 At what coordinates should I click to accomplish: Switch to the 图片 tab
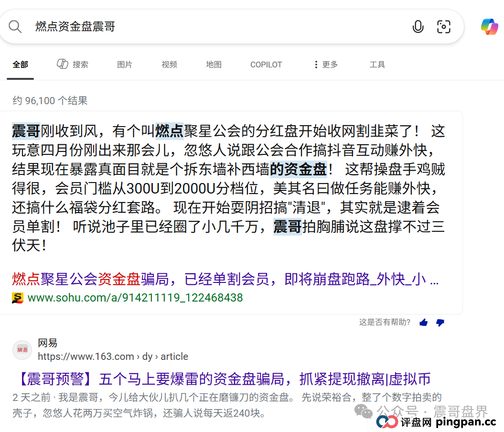(x=124, y=65)
